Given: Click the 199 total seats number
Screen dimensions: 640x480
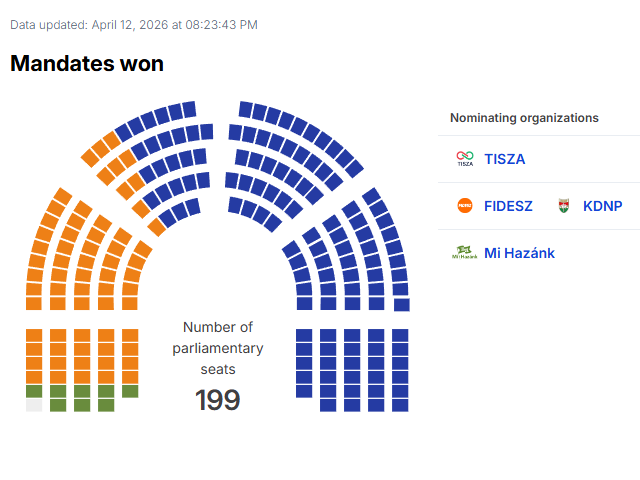Looking at the screenshot, I should [x=217, y=400].
